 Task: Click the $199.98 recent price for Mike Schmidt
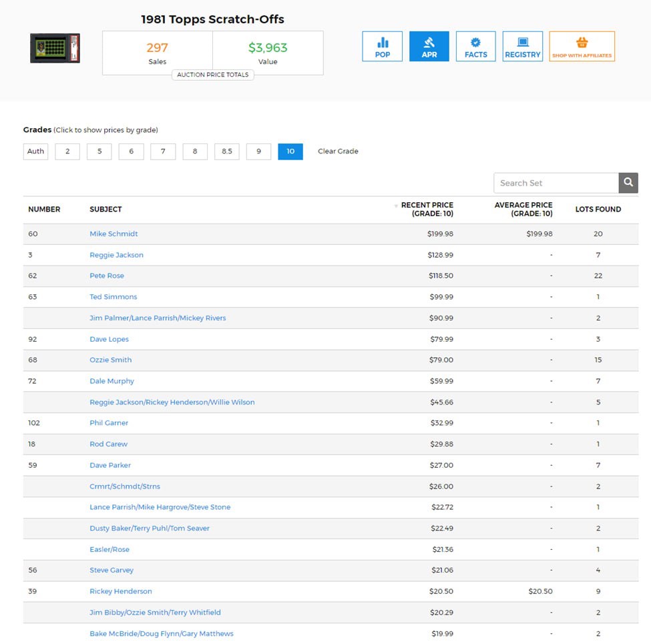tap(440, 234)
